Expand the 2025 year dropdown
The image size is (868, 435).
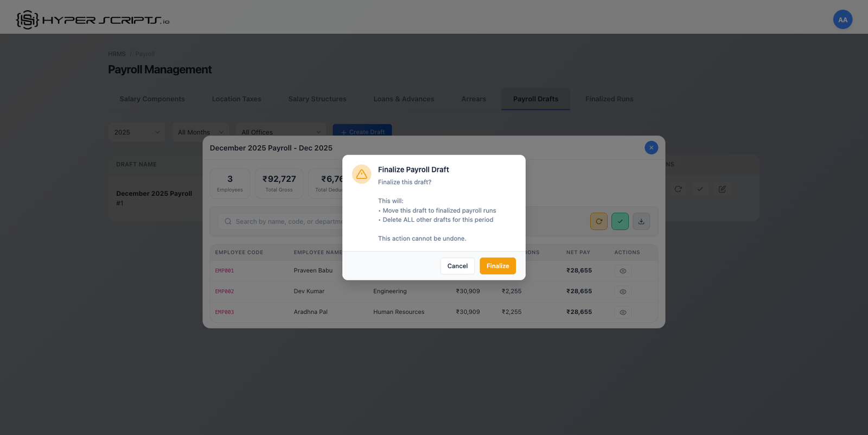click(x=137, y=132)
